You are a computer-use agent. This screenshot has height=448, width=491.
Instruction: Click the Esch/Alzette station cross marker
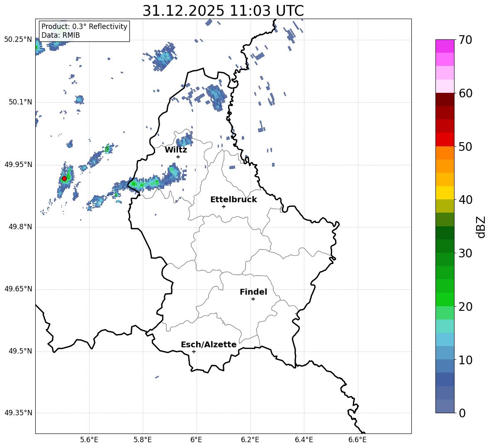194,351
